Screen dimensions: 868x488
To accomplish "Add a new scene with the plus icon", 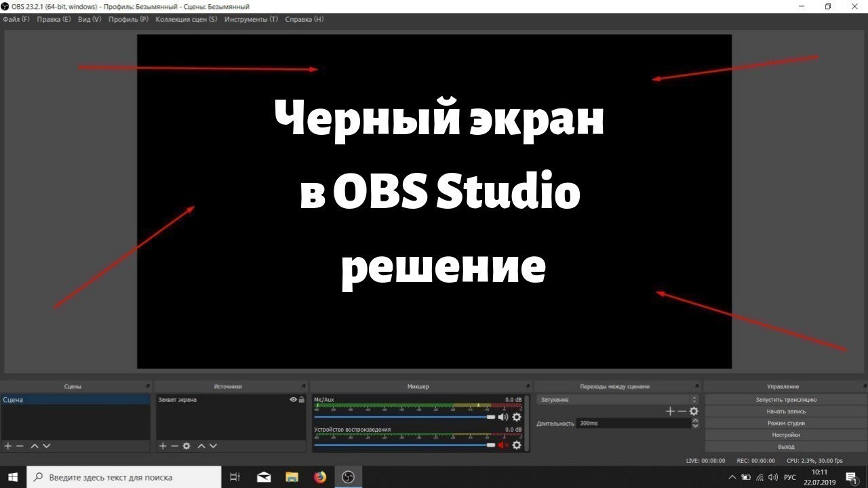I will (8, 446).
